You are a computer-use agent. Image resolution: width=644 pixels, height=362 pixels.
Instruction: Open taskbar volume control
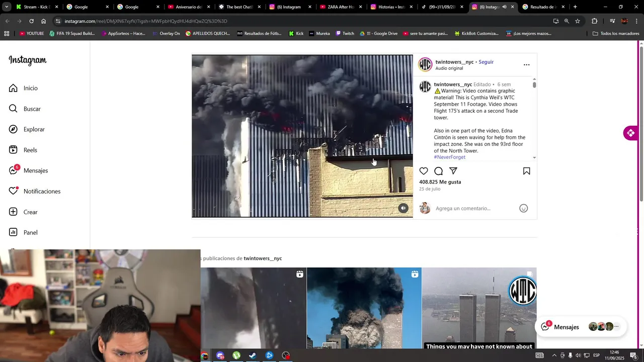pos(578,355)
